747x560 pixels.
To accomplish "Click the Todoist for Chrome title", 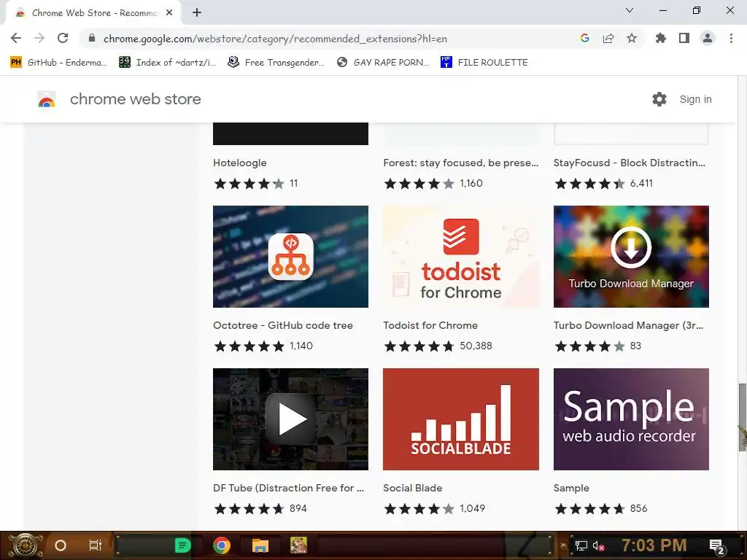I will pyautogui.click(x=430, y=326).
